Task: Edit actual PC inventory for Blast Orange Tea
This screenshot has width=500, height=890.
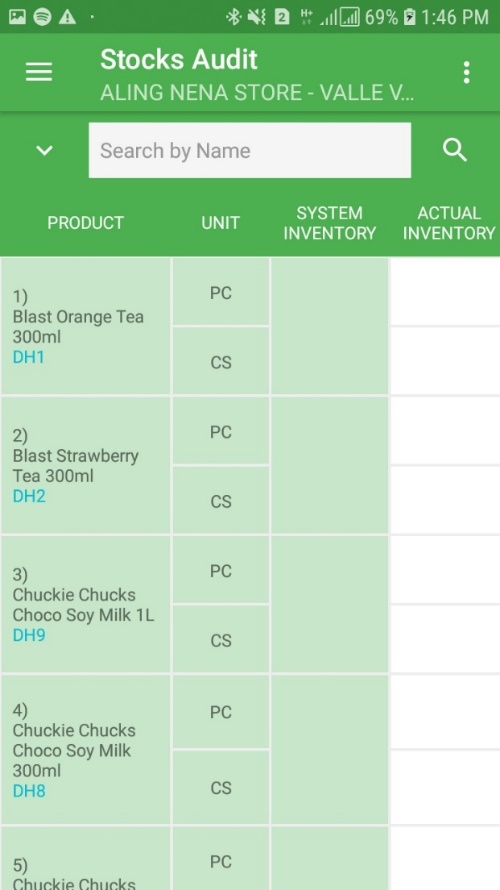Action: (445, 292)
